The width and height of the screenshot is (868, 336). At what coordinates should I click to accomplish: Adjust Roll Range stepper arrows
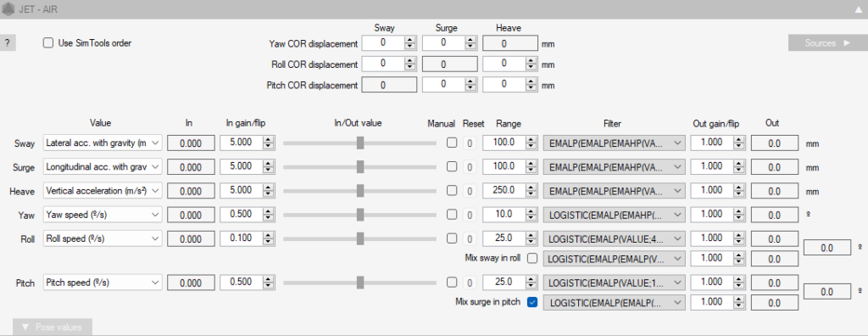click(x=531, y=238)
